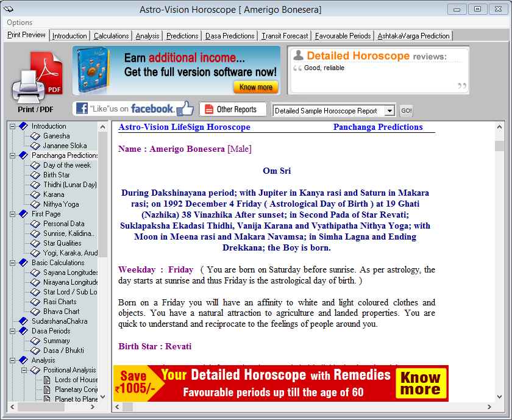
Task: Click the page icon beside Nithya Yoga
Action: pyautogui.click(x=35, y=204)
